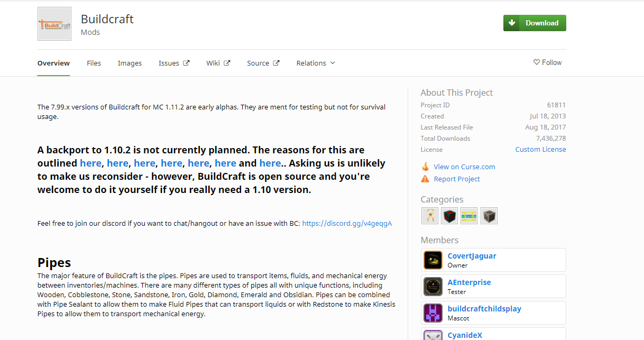Click the download arrow icon

(x=512, y=23)
